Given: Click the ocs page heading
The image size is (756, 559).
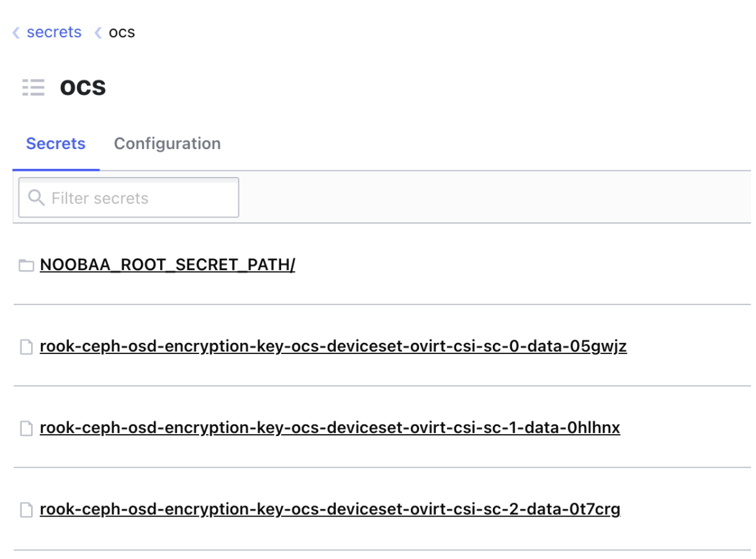Looking at the screenshot, I should click(x=83, y=87).
